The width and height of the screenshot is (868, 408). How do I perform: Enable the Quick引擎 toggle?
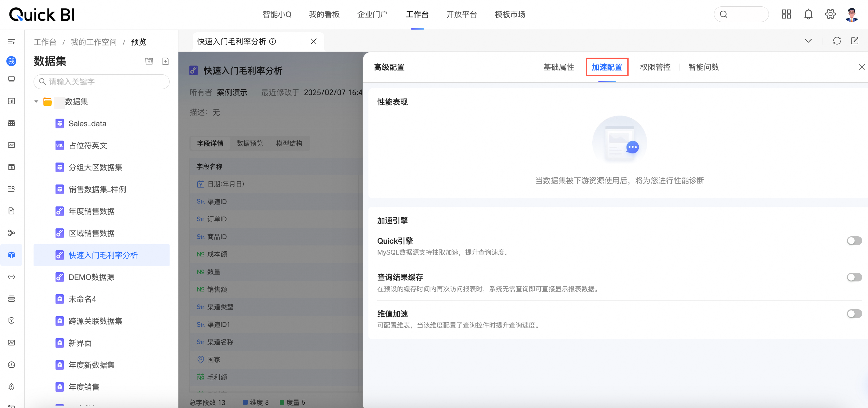tap(854, 241)
